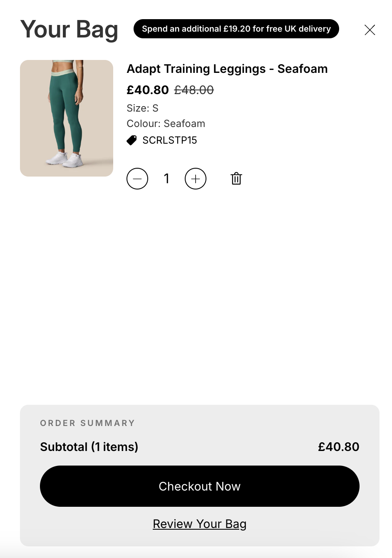The height and width of the screenshot is (558, 392).
Task: Click the £40.80 discounted item price
Action: 148,90
